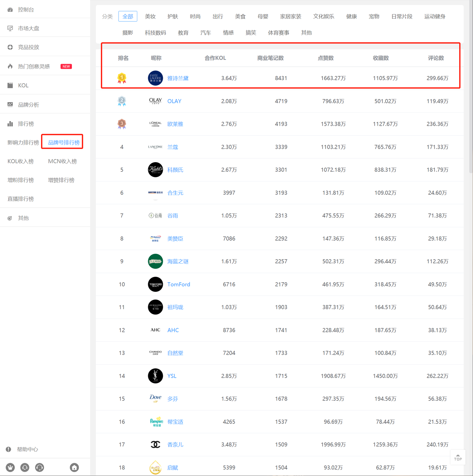
Task: Open the AHC brand link
Action: click(x=173, y=330)
